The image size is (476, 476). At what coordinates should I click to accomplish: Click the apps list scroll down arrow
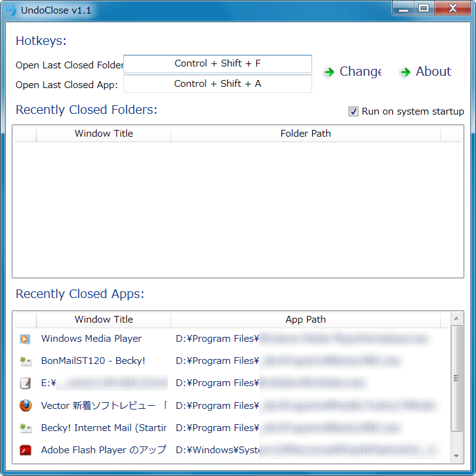tap(456, 456)
